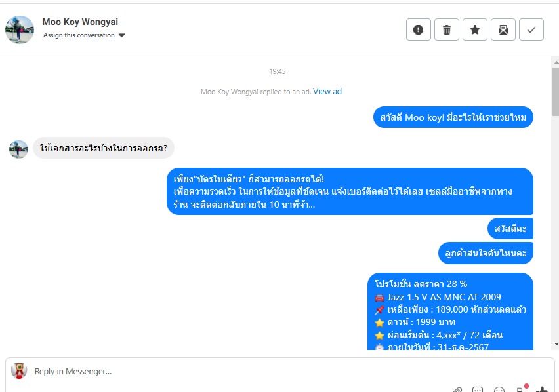Delete conversation using trash icon
Image resolution: width=559 pixels, height=392 pixels.
coord(447,29)
